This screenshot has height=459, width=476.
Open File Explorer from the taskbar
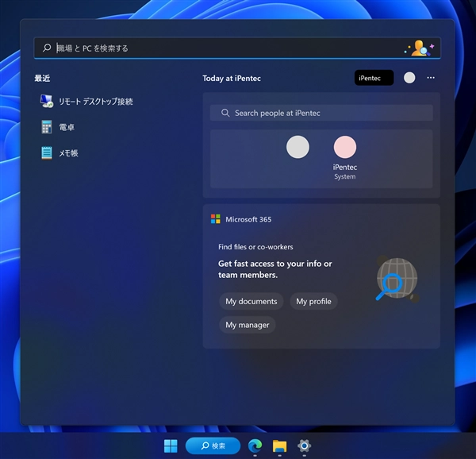[x=279, y=446]
